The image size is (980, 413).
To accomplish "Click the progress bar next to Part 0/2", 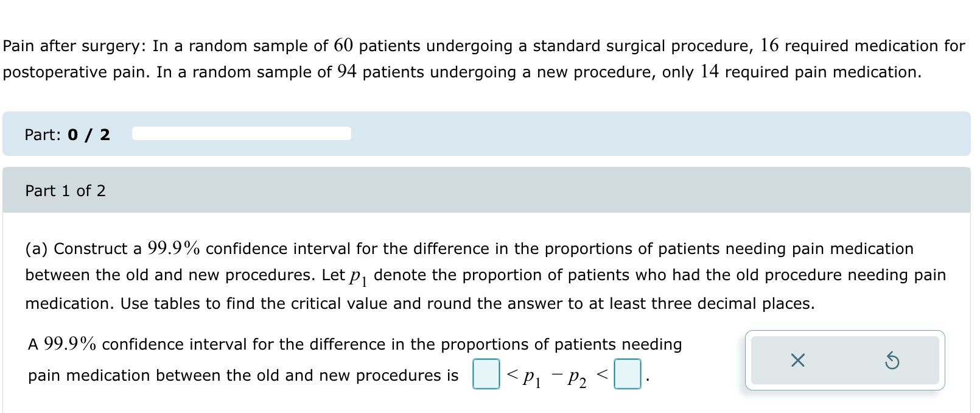I will tap(242, 133).
